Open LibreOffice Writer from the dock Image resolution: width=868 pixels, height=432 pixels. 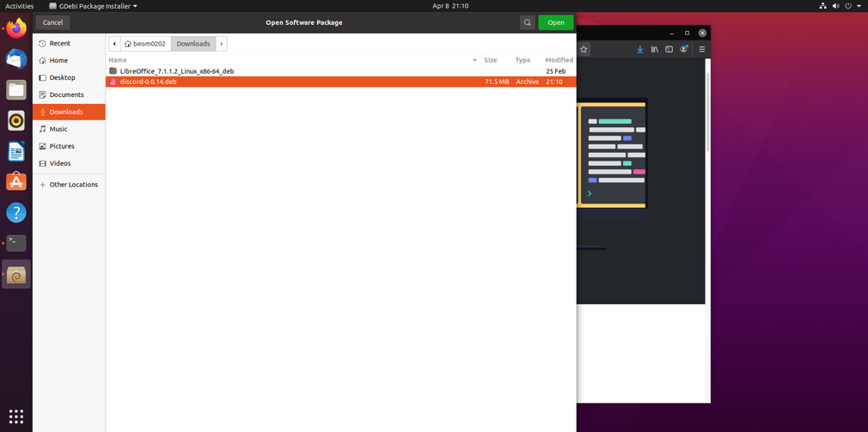pos(16,151)
